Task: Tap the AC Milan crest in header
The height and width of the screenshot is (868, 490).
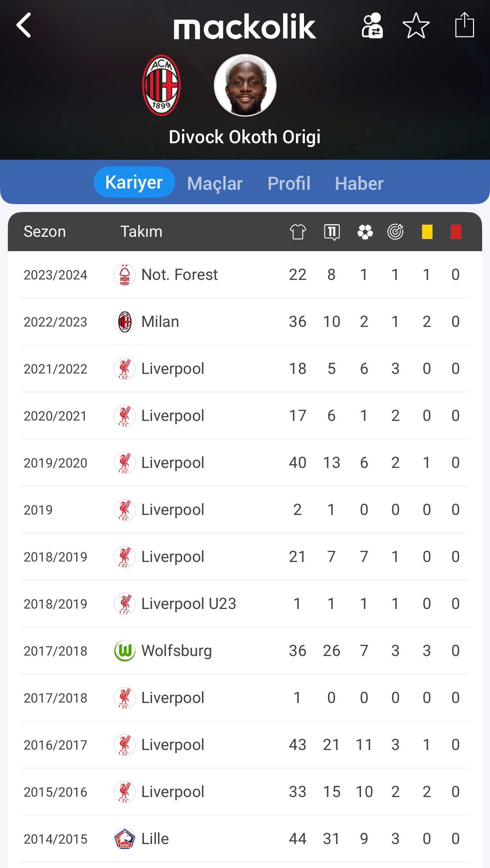Action: (162, 85)
